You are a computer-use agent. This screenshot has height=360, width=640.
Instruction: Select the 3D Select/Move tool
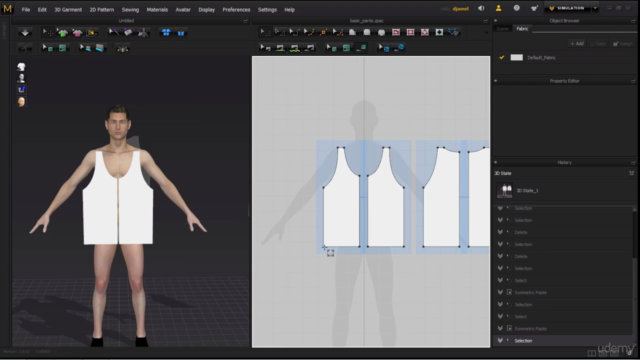[x=47, y=33]
